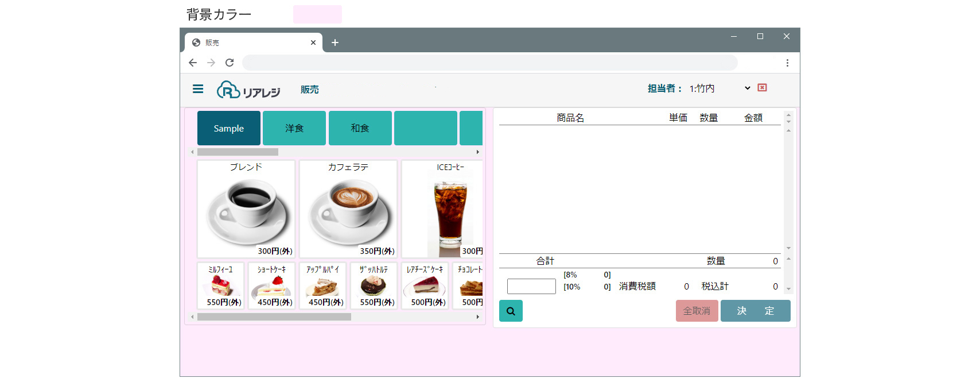980x378 pixels.
Task: Click the 決定 confirm button
Action: (x=756, y=311)
